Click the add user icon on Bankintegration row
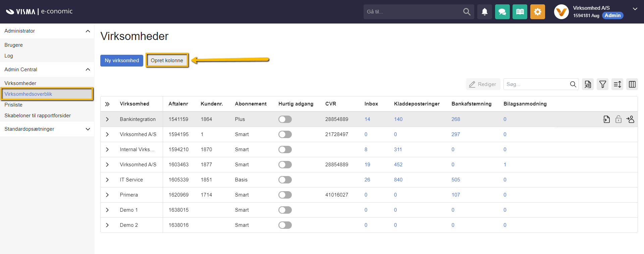 630,119
